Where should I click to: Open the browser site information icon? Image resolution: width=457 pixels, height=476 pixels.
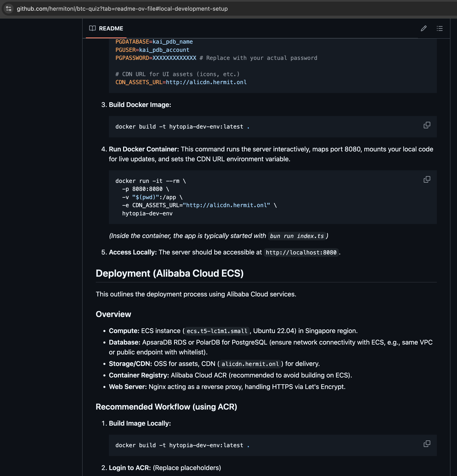[9, 9]
